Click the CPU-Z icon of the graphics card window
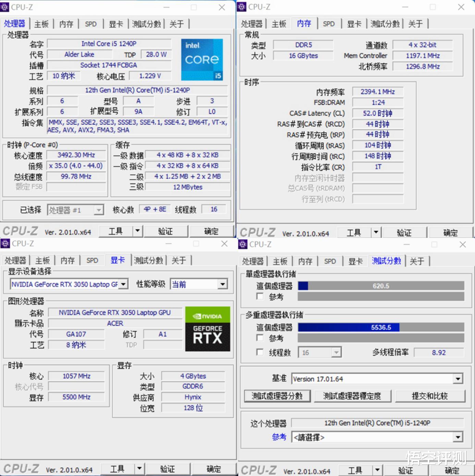This screenshot has height=476, width=475. [x=5, y=244]
